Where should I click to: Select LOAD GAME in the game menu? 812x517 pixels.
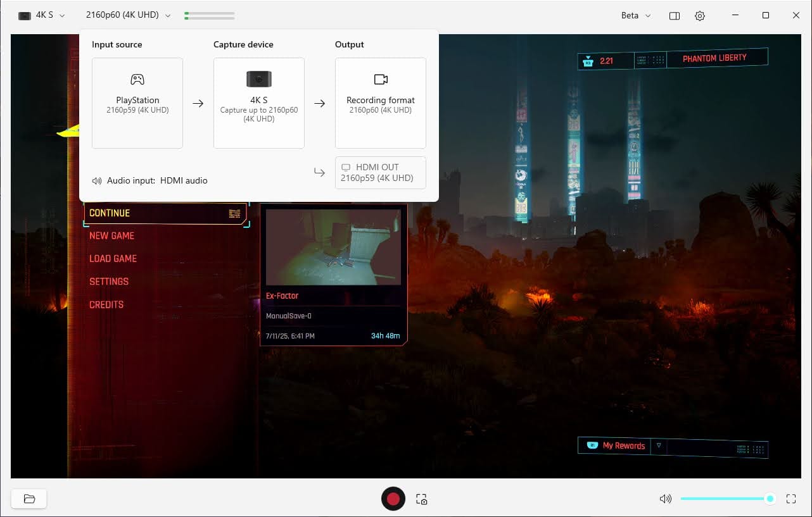click(113, 258)
